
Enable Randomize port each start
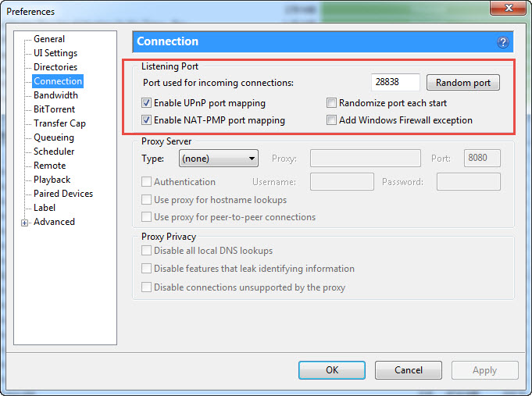pos(331,103)
